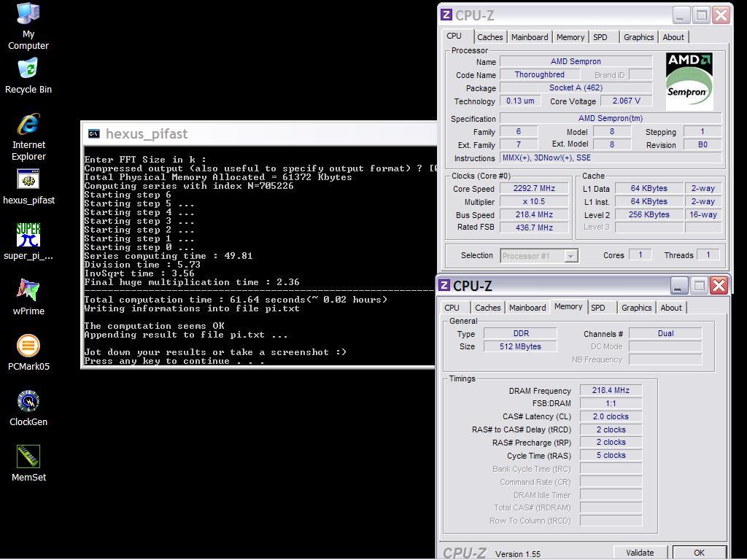
Task: Select the PCMark05 desktop icon
Action: click(28, 352)
